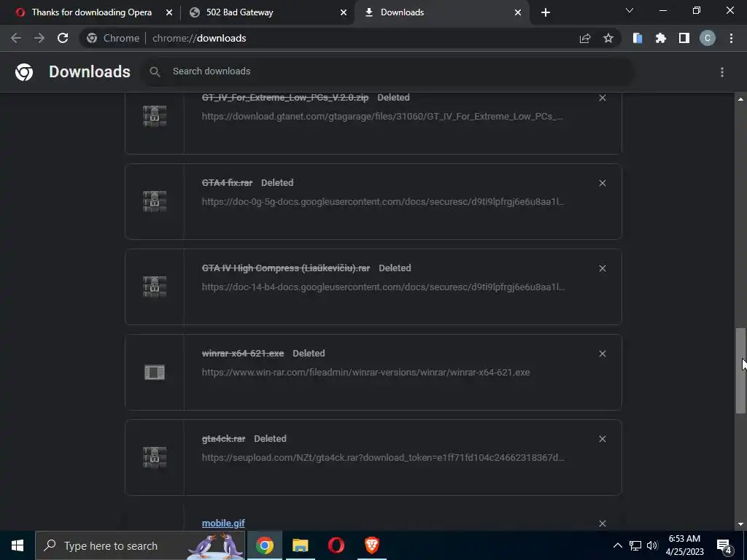
Task: Remove GTA IV High Compress rar entry
Action: pos(603,268)
